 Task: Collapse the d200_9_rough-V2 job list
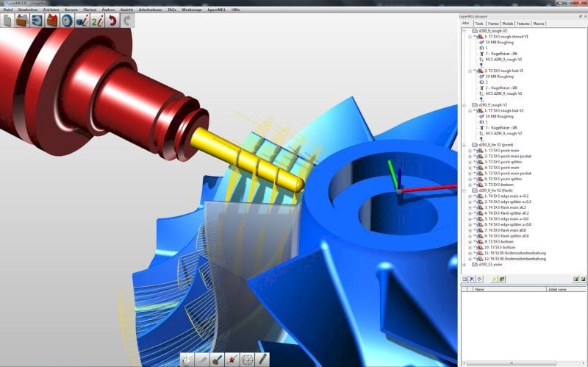tap(465, 105)
